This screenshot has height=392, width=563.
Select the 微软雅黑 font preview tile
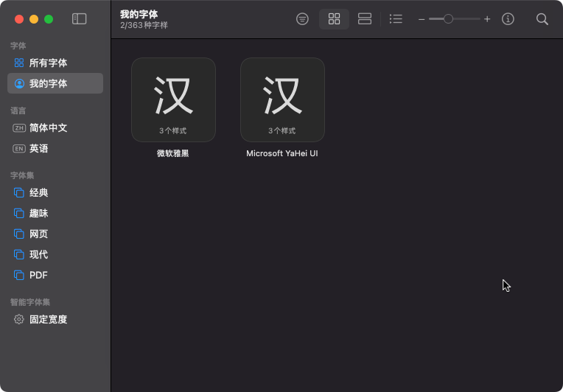[x=173, y=99]
